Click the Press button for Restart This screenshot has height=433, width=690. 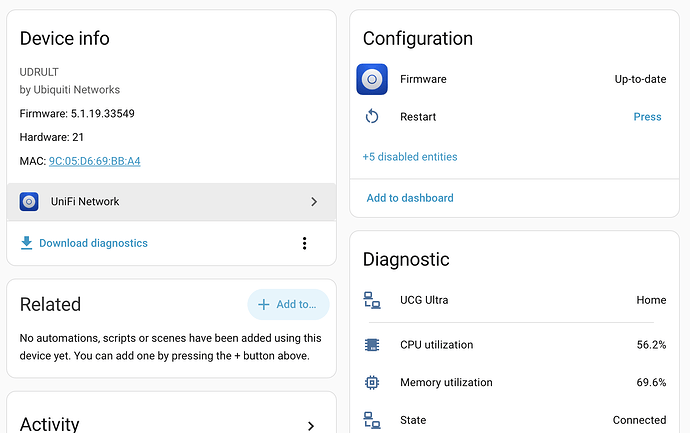pos(647,117)
